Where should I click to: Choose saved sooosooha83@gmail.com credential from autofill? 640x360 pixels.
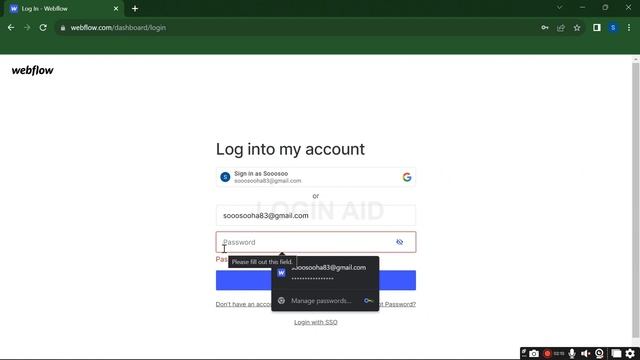325,273
